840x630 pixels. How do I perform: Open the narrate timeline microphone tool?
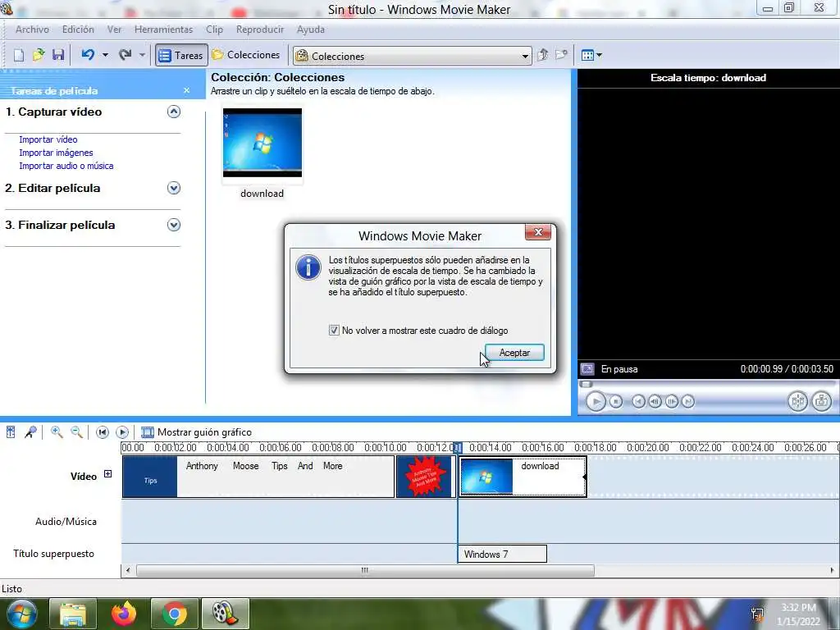point(30,431)
